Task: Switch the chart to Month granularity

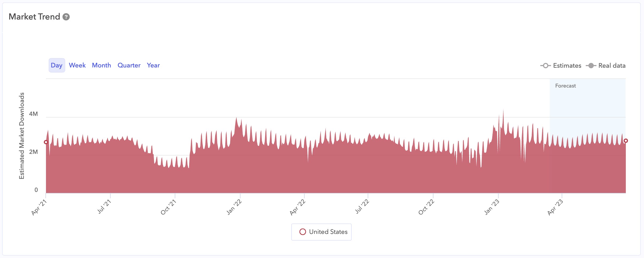Action: (x=101, y=65)
